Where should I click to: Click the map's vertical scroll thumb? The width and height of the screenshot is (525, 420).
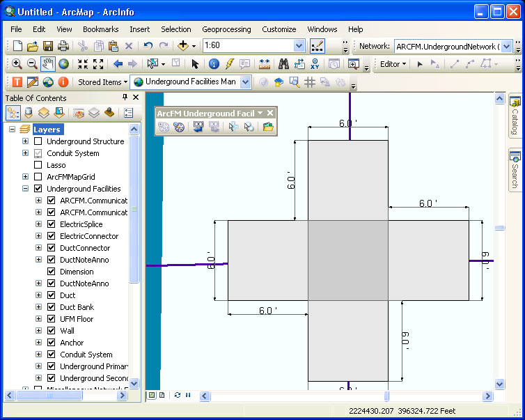[x=499, y=228]
